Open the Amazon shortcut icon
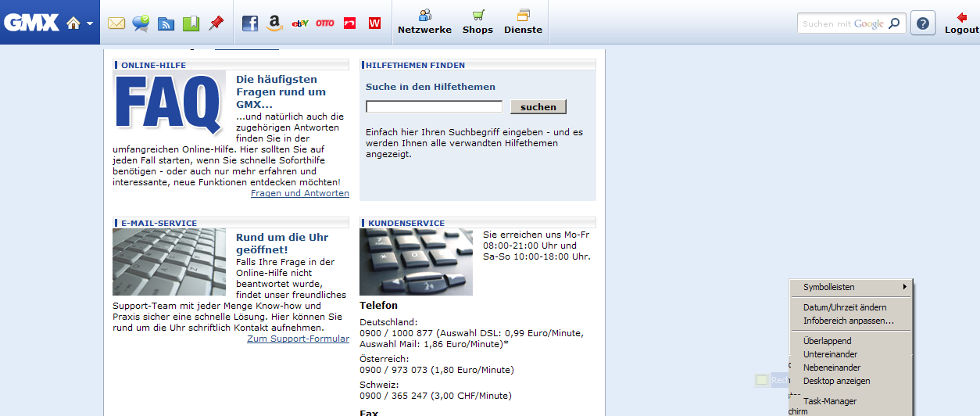 coord(274,23)
